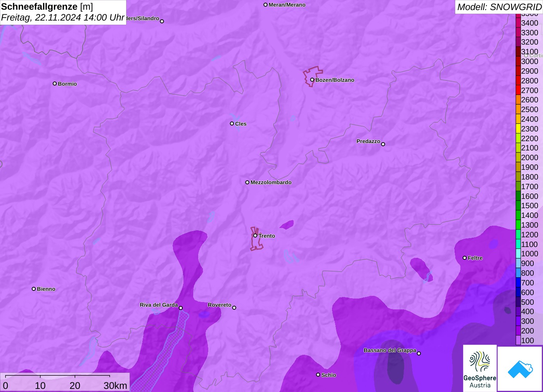Click the "Cles" town label
This screenshot has width=543, height=392.
pyautogui.click(x=241, y=124)
